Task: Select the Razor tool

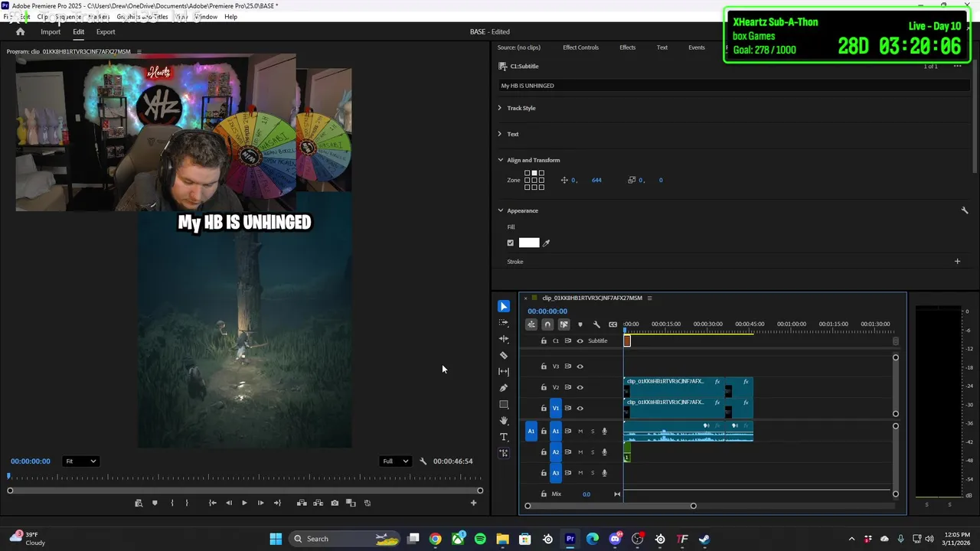Action: (504, 355)
